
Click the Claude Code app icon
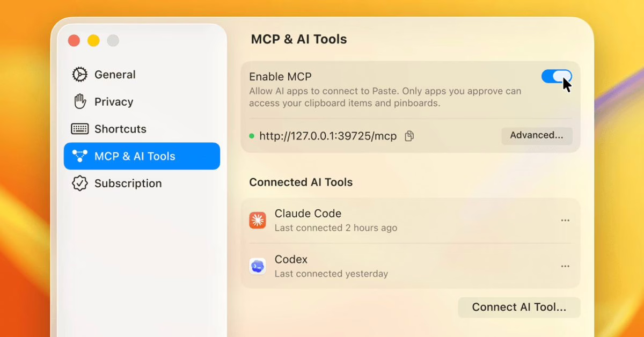tap(258, 220)
